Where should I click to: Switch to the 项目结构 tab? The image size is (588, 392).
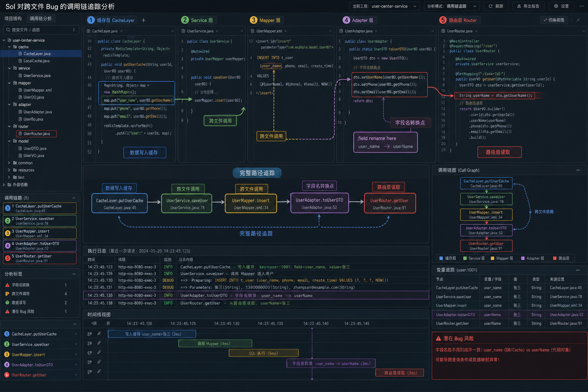click(x=13, y=18)
